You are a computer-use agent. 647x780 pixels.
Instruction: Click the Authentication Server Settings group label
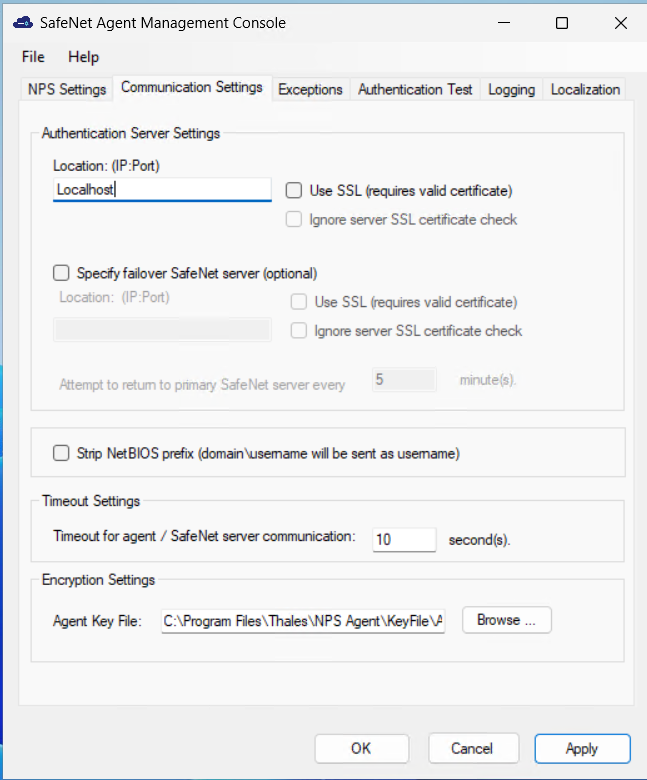coord(131,133)
